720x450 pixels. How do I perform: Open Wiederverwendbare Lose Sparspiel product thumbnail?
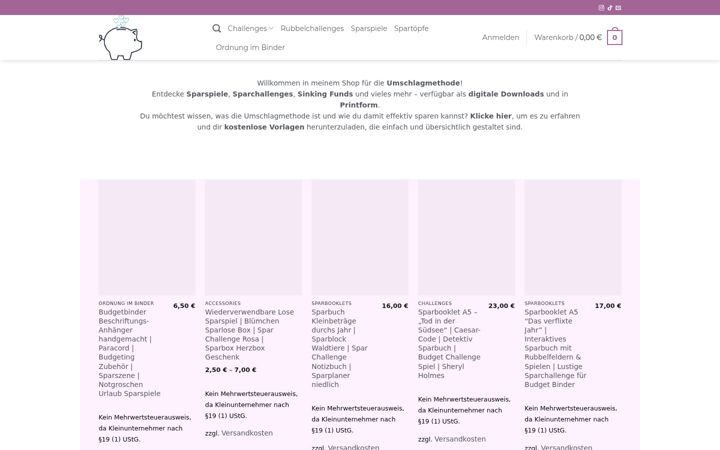[x=253, y=237]
